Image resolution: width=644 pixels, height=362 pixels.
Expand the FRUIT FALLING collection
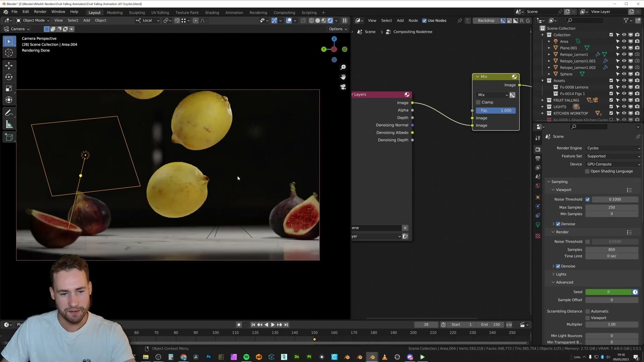pos(542,100)
